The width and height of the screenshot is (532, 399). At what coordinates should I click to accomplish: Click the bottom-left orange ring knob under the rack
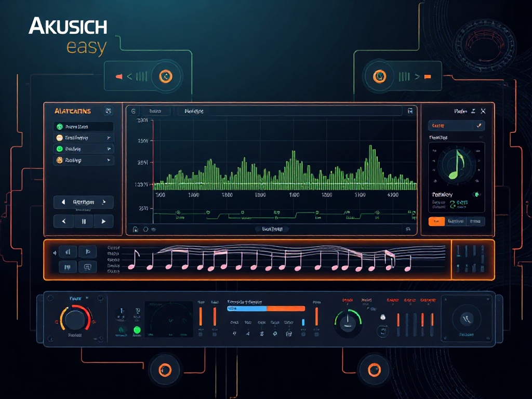(x=165, y=370)
